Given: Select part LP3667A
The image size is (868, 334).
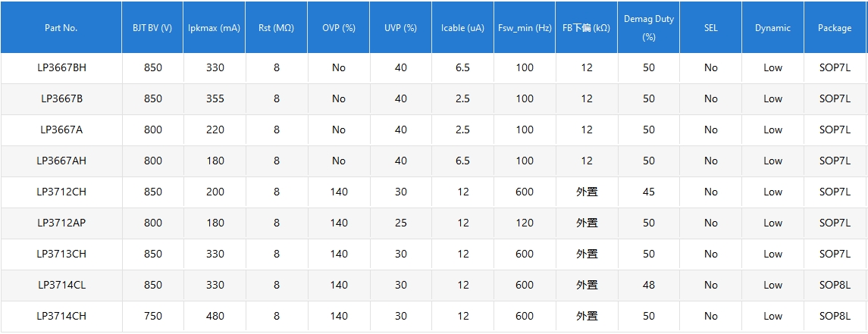Looking at the screenshot, I should click(61, 130).
